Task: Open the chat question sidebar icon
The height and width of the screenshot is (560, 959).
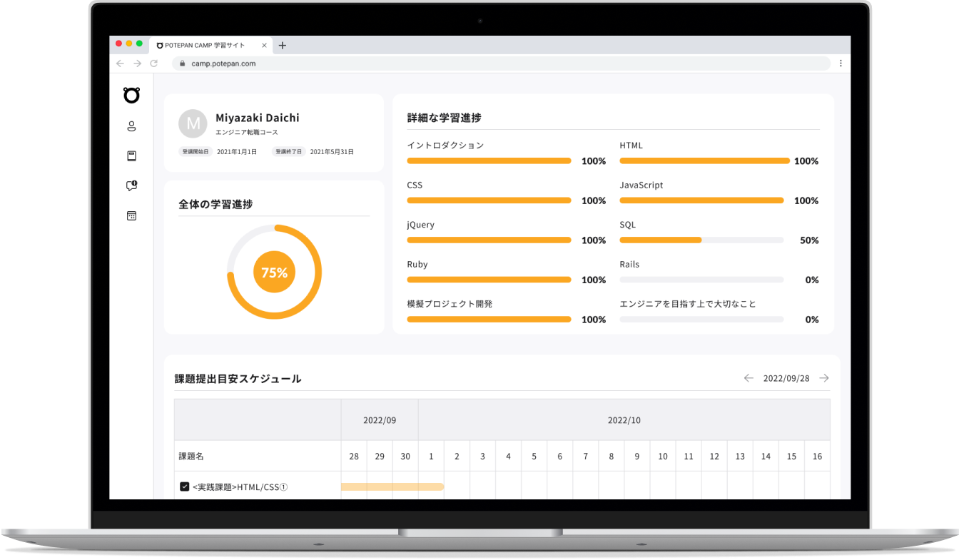Action: (131, 185)
